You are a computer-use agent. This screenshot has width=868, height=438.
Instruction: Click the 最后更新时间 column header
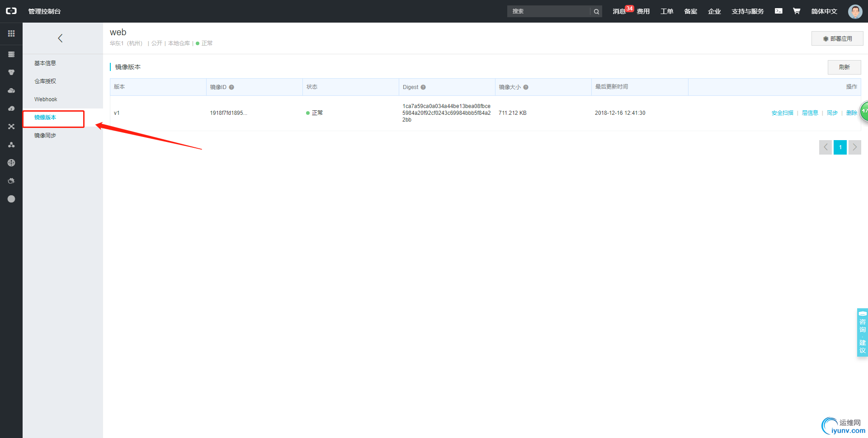tap(611, 87)
